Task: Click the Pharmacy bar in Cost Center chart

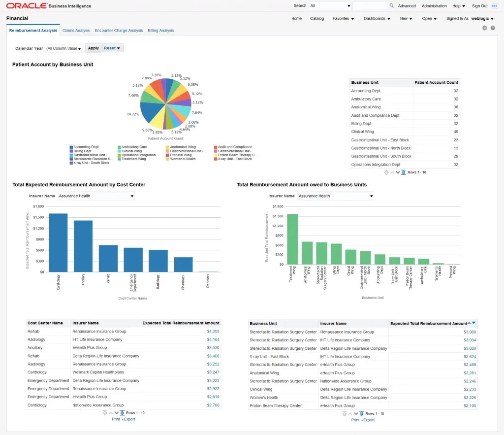Action: [183, 265]
